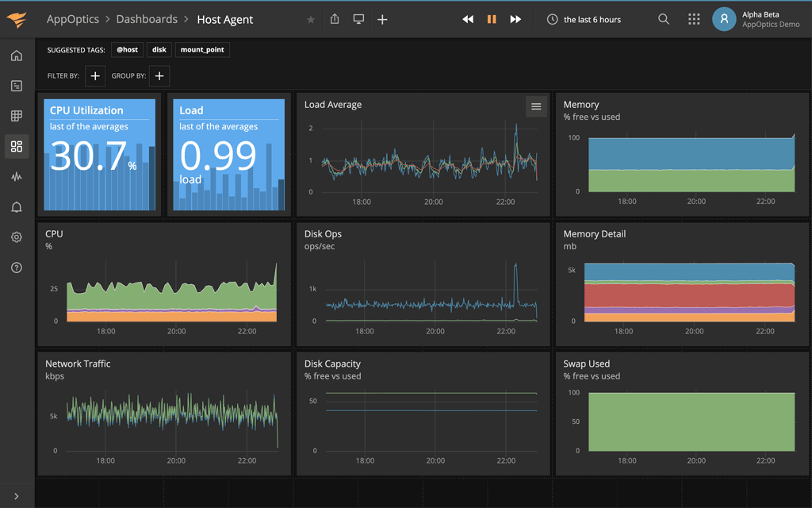Pause live dashboard updates
Image resolution: width=812 pixels, height=508 pixels.
(x=492, y=19)
